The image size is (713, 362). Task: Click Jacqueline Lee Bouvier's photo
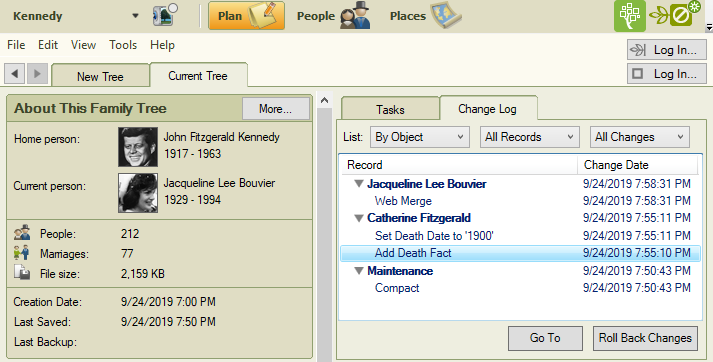click(x=138, y=193)
